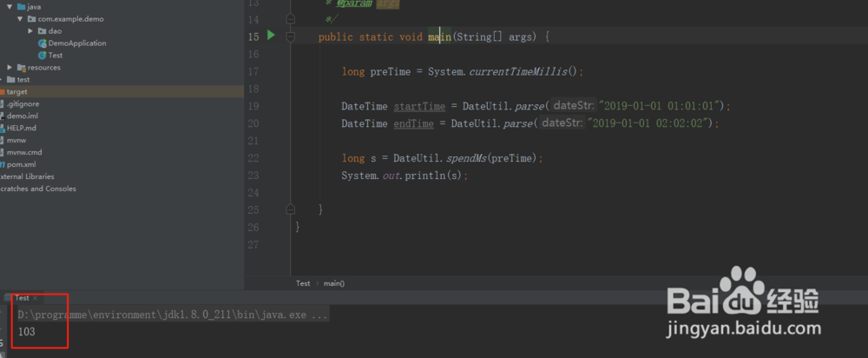The image size is (868, 358).
Task: Click the DemoApplication class icon
Action: [42, 43]
